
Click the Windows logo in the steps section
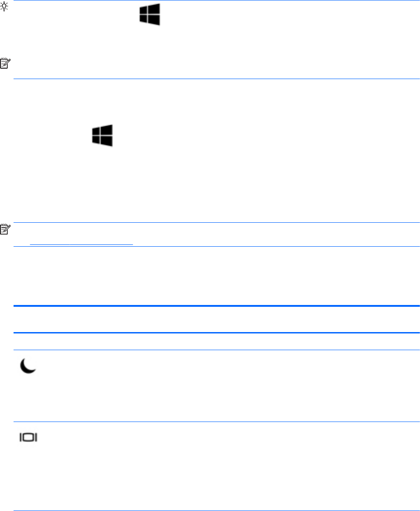pyautogui.click(x=103, y=135)
